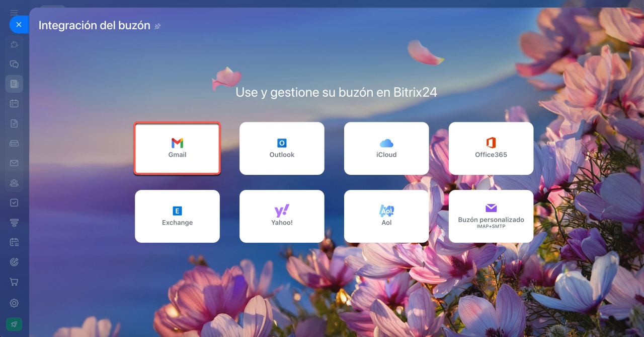
Task: Pin the Integración del buzón page
Action: tap(157, 26)
